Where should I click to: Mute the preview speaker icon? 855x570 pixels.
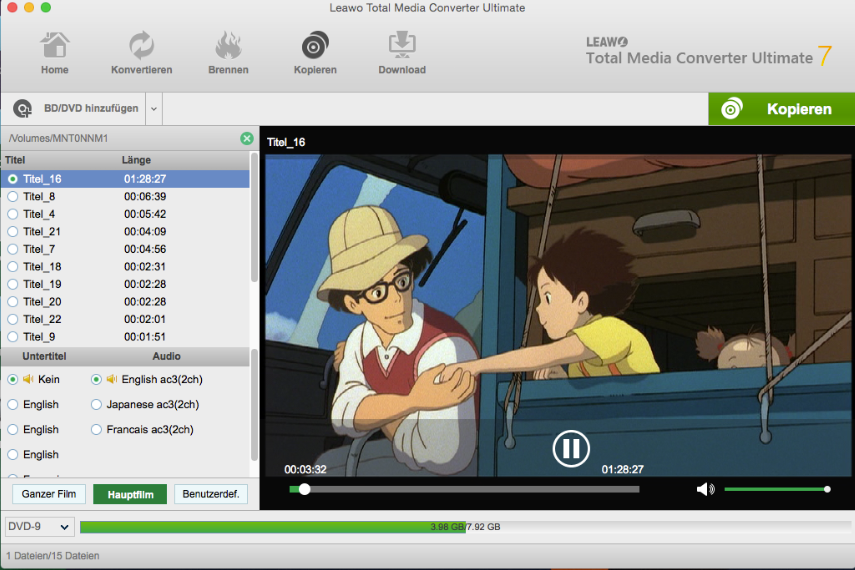click(705, 489)
